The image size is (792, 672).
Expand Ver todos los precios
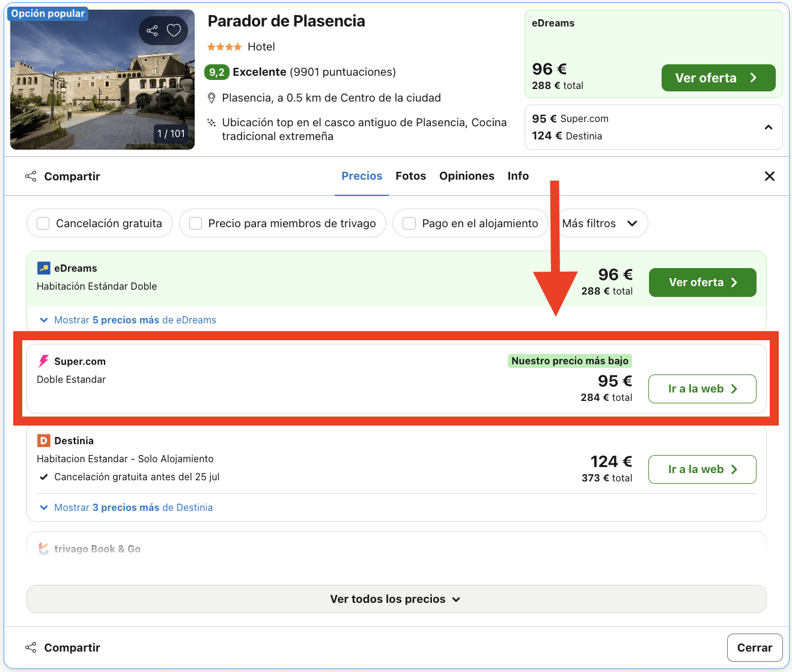(x=397, y=599)
